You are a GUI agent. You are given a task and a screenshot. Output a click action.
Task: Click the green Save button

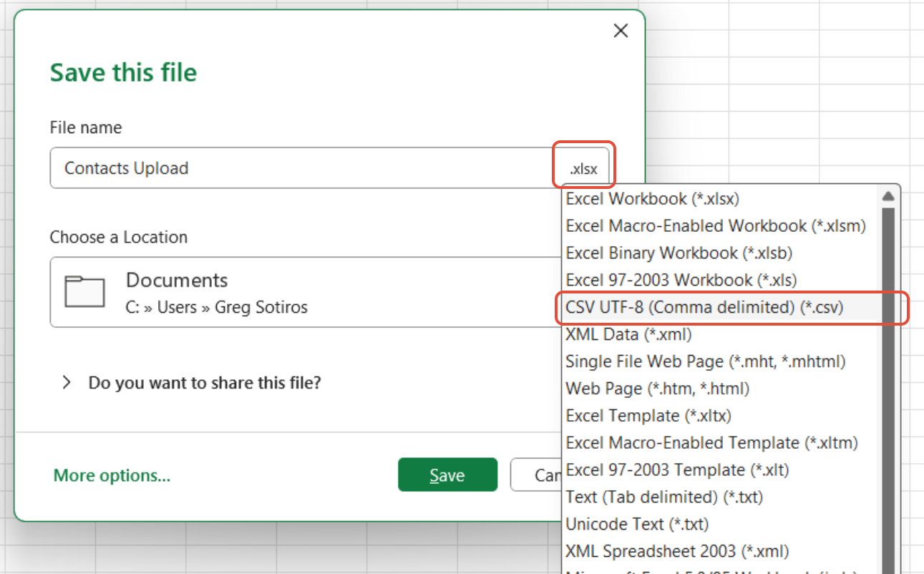pyautogui.click(x=447, y=475)
